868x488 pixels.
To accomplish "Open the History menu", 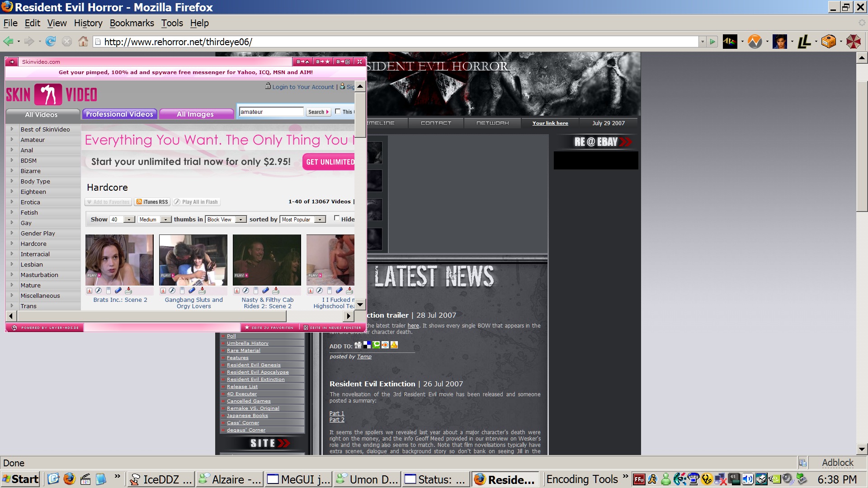I will pos(88,23).
